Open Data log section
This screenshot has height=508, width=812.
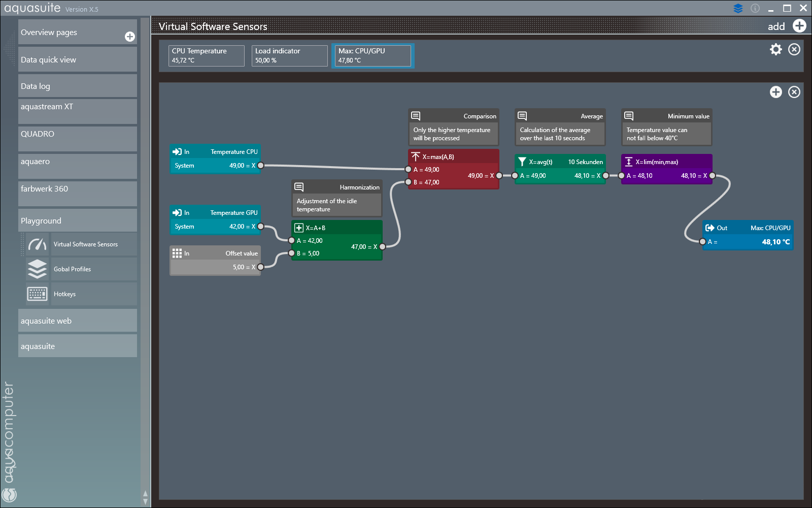click(78, 86)
